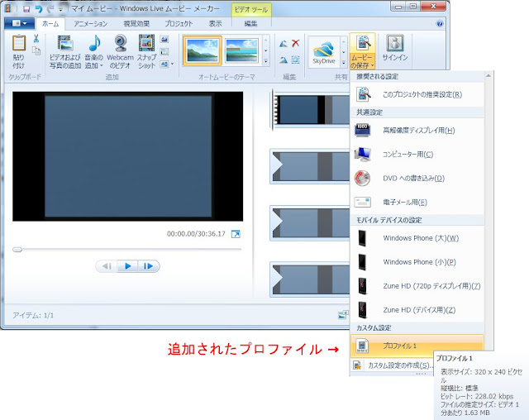This screenshot has width=529, height=420.
Task: Expand the sharing options gallery arrow
Action: (344, 62)
